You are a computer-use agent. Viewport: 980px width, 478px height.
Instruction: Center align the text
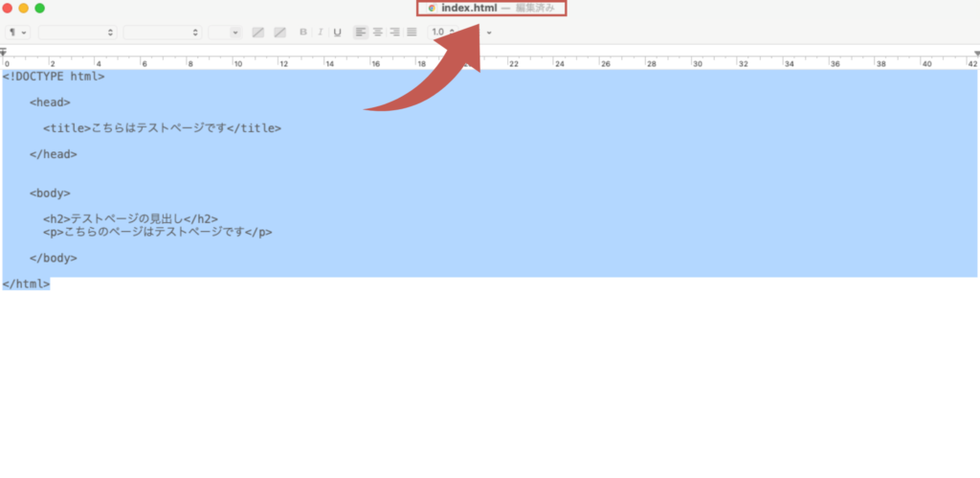[378, 32]
